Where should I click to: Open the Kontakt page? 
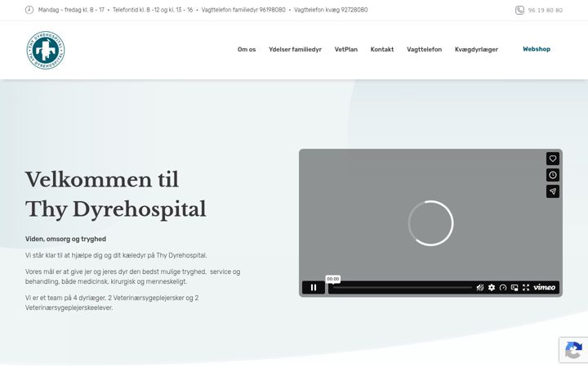382,50
